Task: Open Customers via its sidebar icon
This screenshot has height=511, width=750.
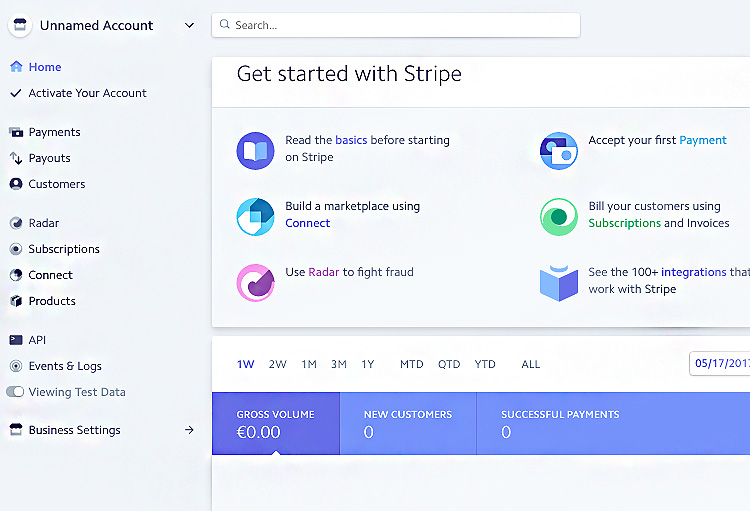Action: 16,184
